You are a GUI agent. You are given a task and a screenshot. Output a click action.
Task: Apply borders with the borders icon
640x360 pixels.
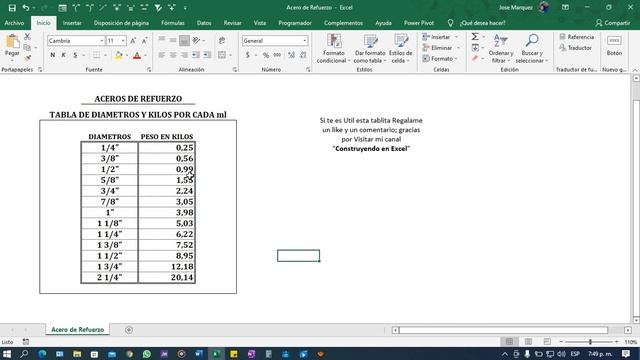96,55
